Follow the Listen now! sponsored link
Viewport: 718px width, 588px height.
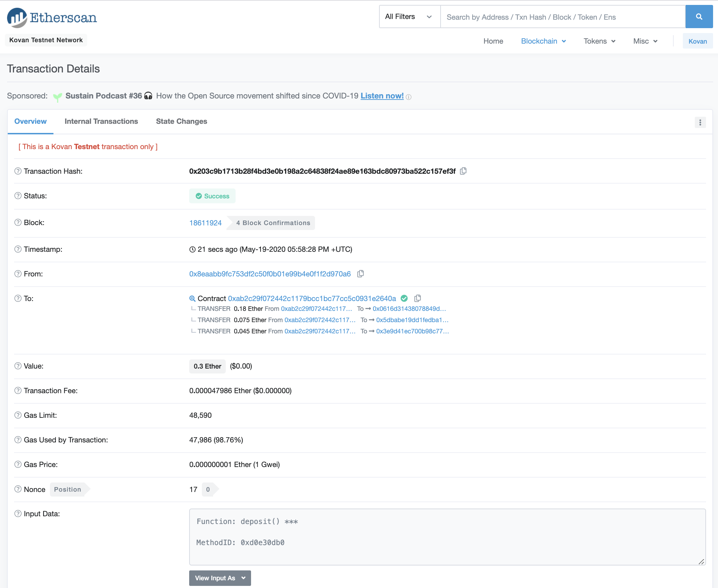[x=382, y=96]
